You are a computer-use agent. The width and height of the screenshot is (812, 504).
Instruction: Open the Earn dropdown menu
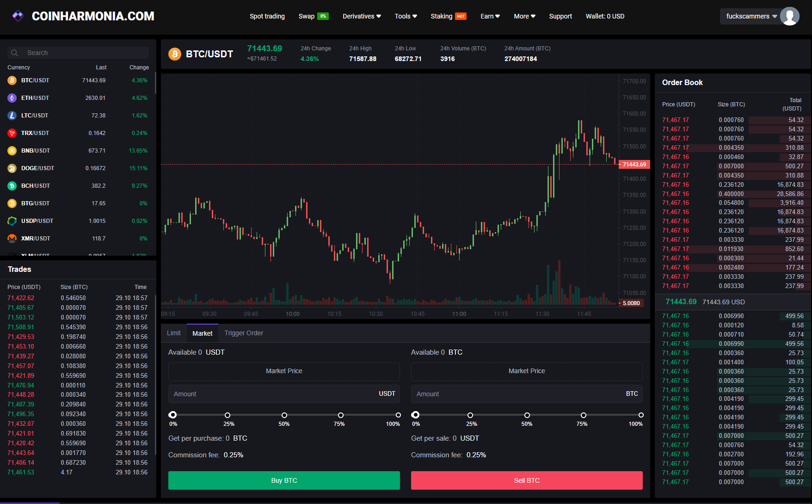[x=490, y=16]
